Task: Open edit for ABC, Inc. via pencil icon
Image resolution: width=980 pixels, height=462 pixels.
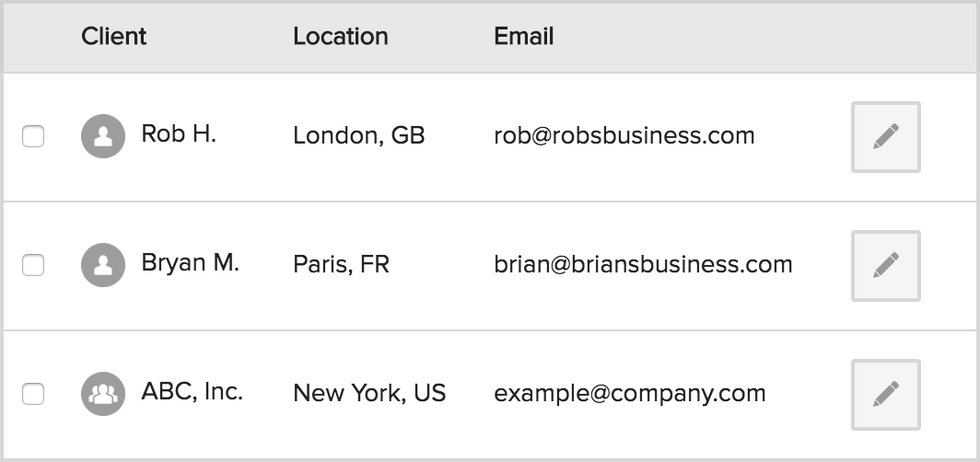Action: click(886, 395)
